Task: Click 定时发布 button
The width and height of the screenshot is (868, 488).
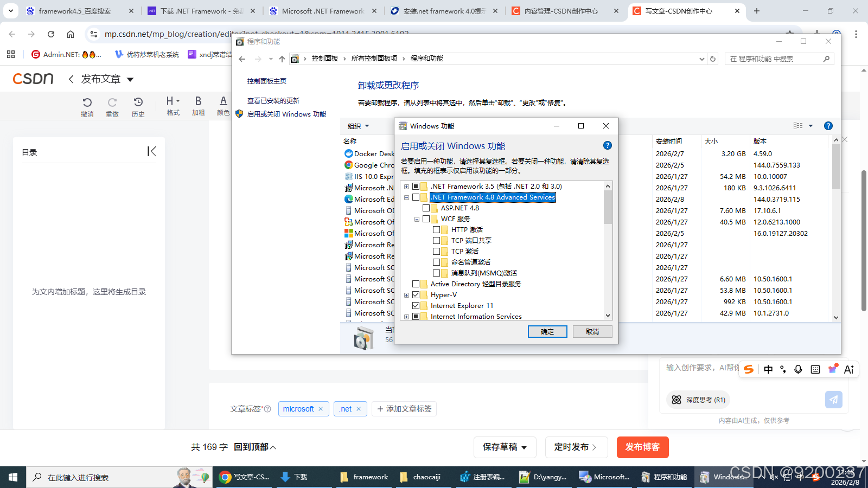Action: click(x=576, y=447)
